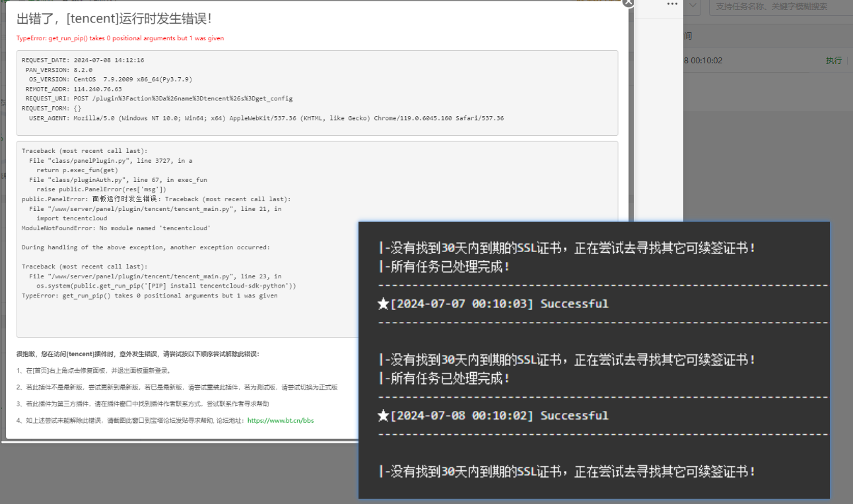Select the PAN_VERSION: 8.2.0 line
This screenshot has width=853, height=504.
click(59, 69)
